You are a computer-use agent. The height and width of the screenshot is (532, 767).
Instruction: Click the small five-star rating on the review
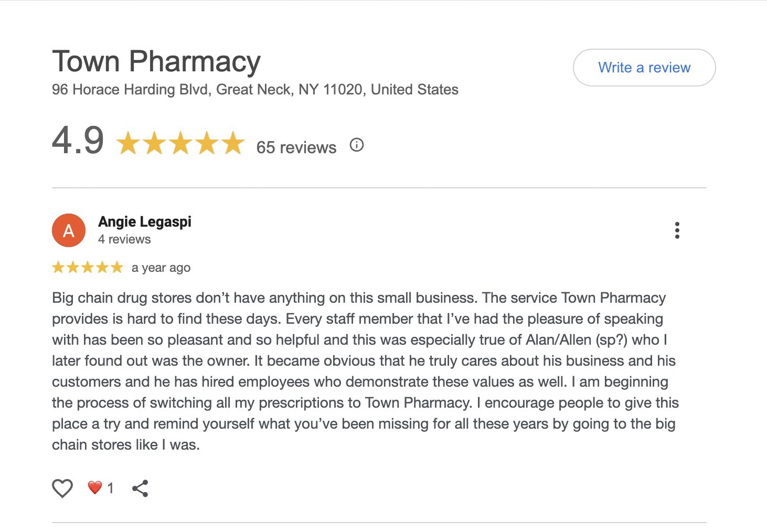[88, 268]
